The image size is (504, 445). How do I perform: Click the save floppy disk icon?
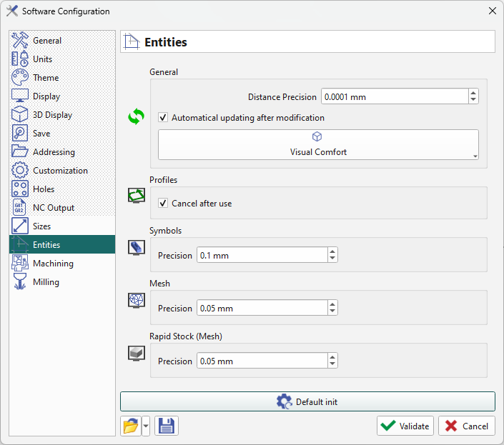click(x=166, y=426)
